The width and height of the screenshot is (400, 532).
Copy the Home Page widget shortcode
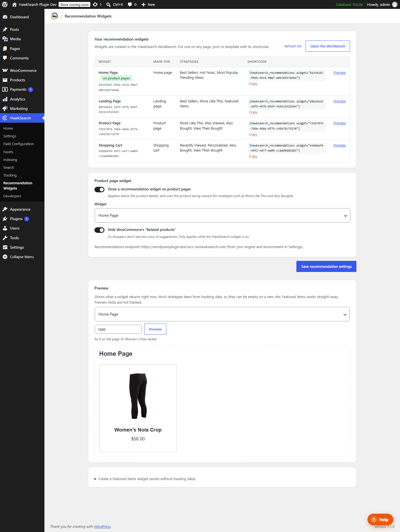pos(253,84)
